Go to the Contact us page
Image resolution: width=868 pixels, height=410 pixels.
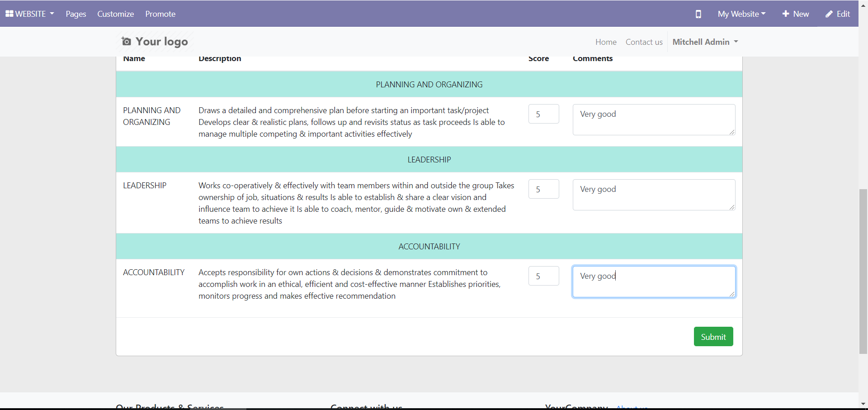[644, 42]
